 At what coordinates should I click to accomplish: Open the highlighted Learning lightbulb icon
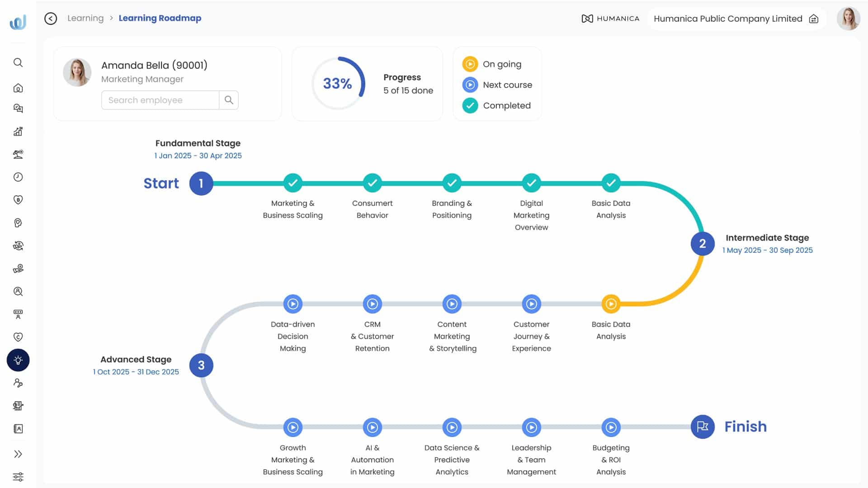point(18,360)
